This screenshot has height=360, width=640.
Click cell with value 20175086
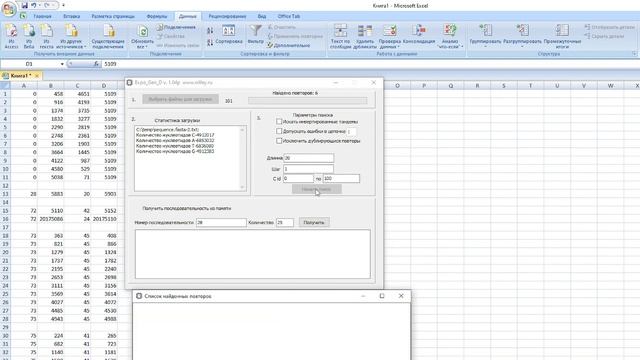point(51,219)
